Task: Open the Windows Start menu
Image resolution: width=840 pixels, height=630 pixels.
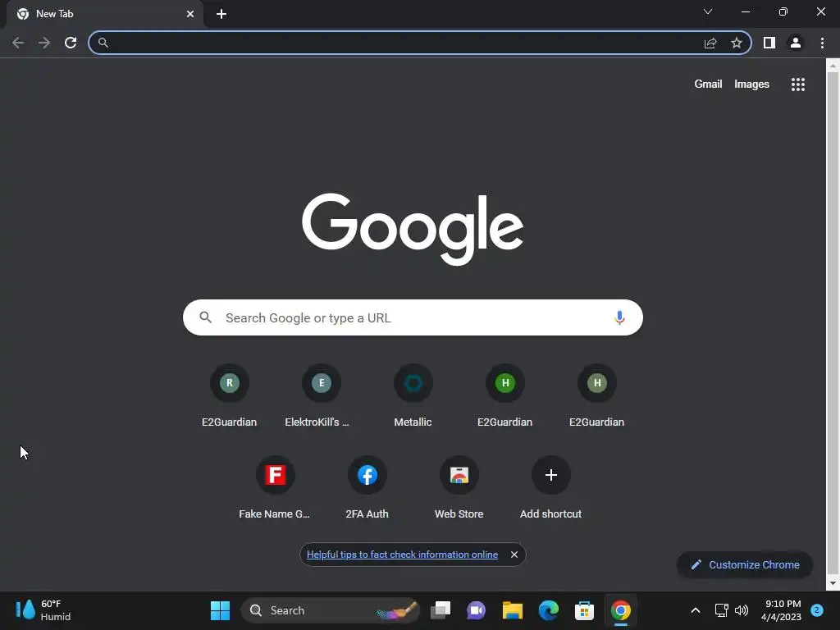Action: pyautogui.click(x=220, y=610)
